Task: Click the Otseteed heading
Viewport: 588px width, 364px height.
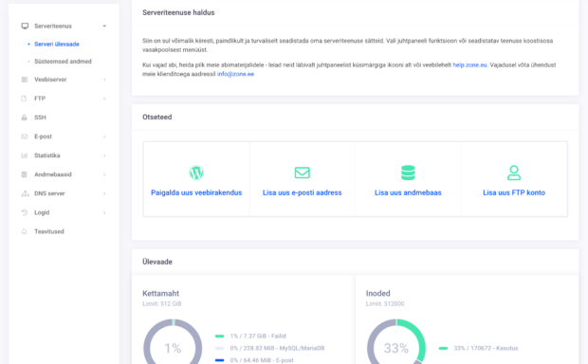Action: click(x=157, y=117)
